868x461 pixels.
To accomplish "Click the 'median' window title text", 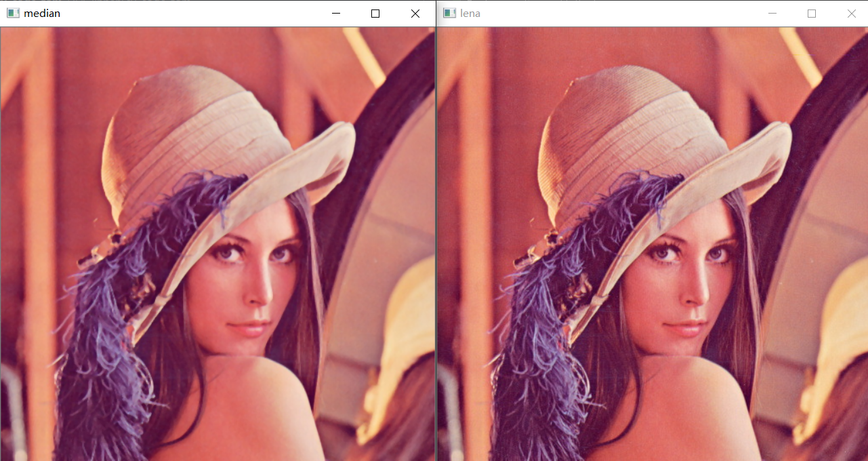I will click(x=42, y=13).
